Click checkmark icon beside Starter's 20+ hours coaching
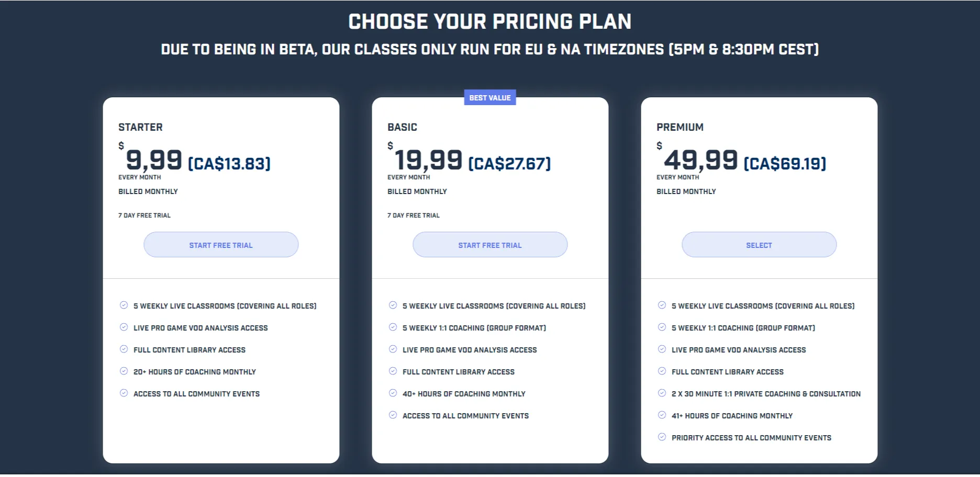Screen dimensions: 980x477 pos(124,371)
